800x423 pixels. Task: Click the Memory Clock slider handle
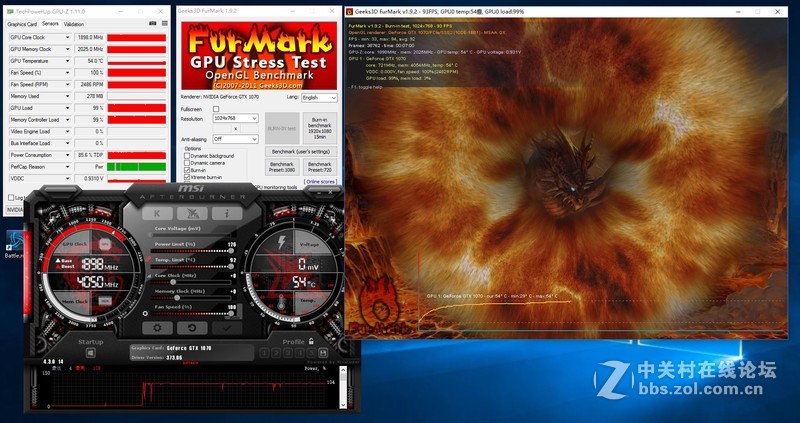coord(177,298)
